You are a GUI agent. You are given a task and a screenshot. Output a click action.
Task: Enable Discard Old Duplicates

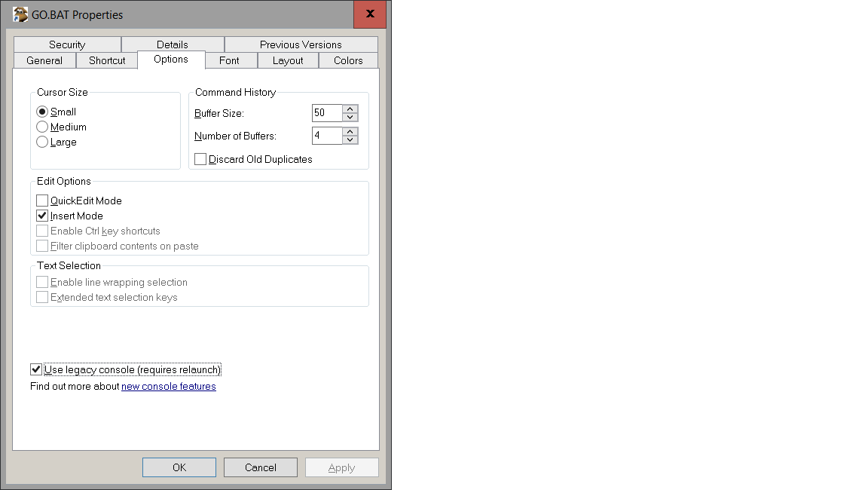[200, 160]
